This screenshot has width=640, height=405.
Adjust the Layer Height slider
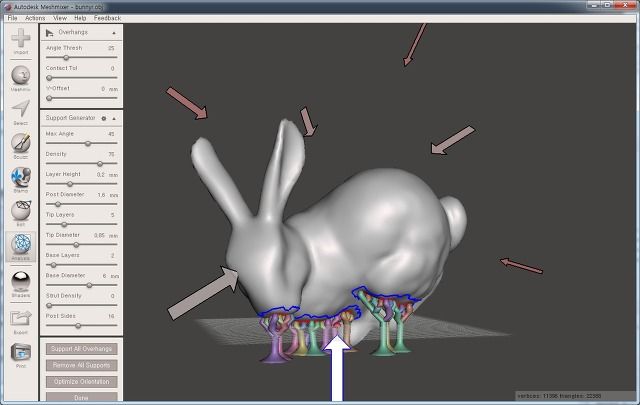pyautogui.click(x=82, y=184)
